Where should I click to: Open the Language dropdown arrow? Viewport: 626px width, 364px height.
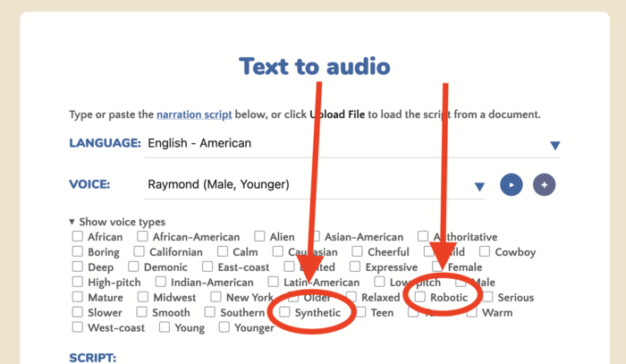(x=554, y=146)
